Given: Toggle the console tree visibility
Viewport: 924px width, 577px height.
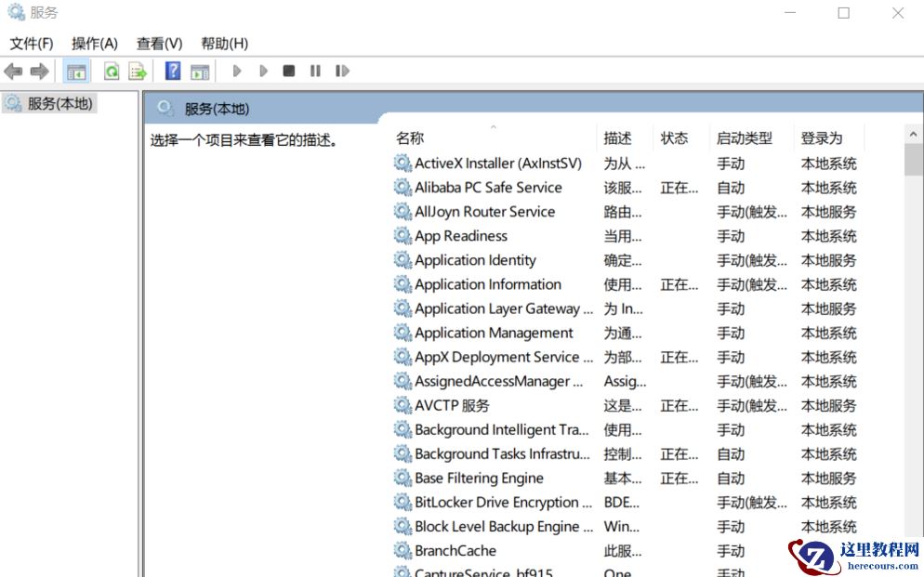Looking at the screenshot, I should click(75, 71).
